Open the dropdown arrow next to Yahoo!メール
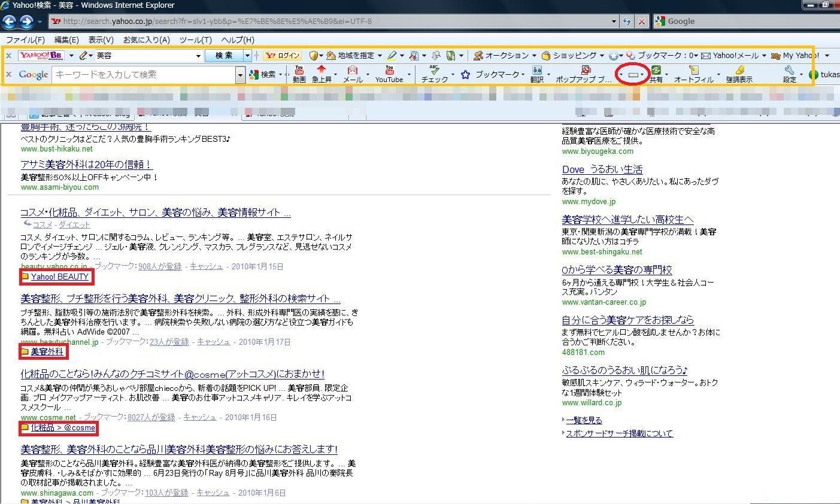Viewport: 840px width, 504px height. click(763, 56)
